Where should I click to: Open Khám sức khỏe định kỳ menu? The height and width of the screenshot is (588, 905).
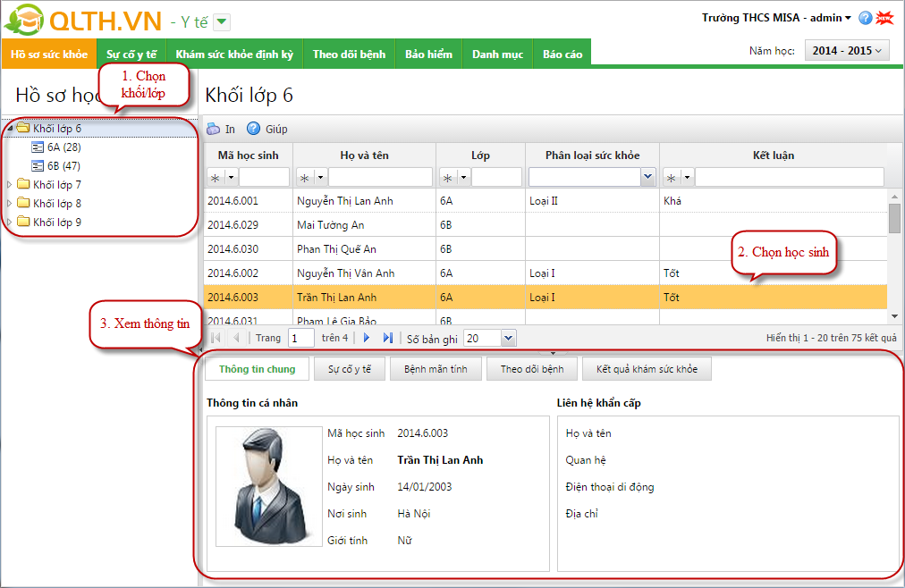pos(234,55)
